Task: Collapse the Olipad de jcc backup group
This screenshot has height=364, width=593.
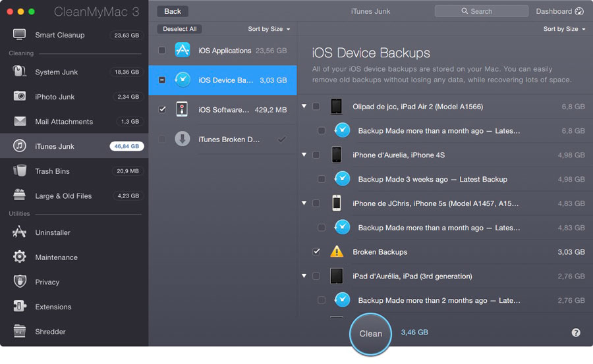Action: 304,106
